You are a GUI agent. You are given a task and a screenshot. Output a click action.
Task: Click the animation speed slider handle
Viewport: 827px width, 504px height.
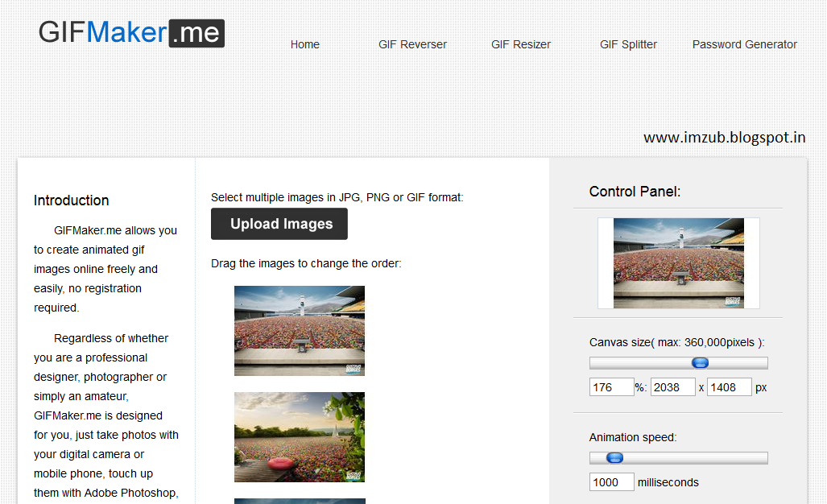click(x=614, y=457)
